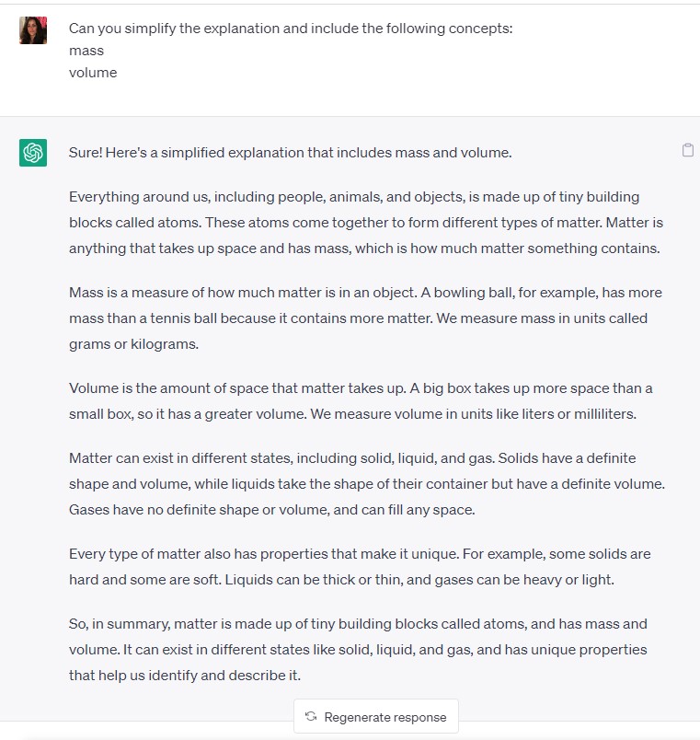
Task: Click the word 'volume' in the user message
Action: point(93,73)
